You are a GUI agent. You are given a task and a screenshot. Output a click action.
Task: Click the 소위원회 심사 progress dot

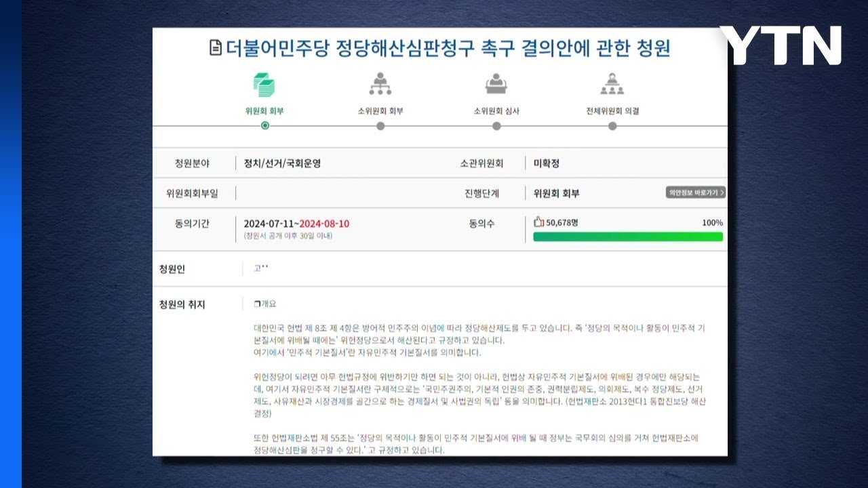pos(496,126)
